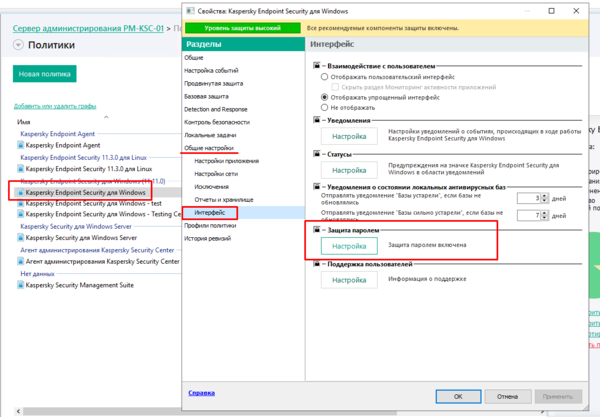The width and height of the screenshot is (600, 417).
Task: Collapse the Политики section chevron
Action: (x=18, y=45)
